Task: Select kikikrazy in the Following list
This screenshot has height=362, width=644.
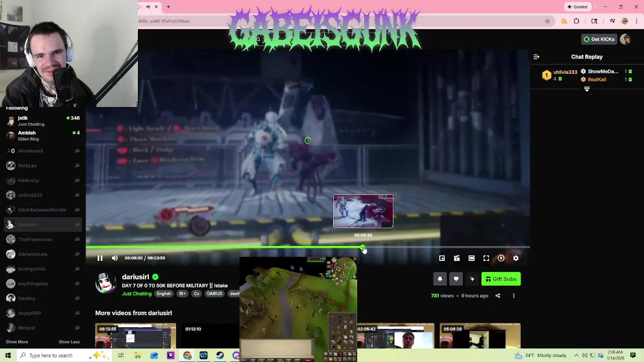Action: tap(43, 180)
